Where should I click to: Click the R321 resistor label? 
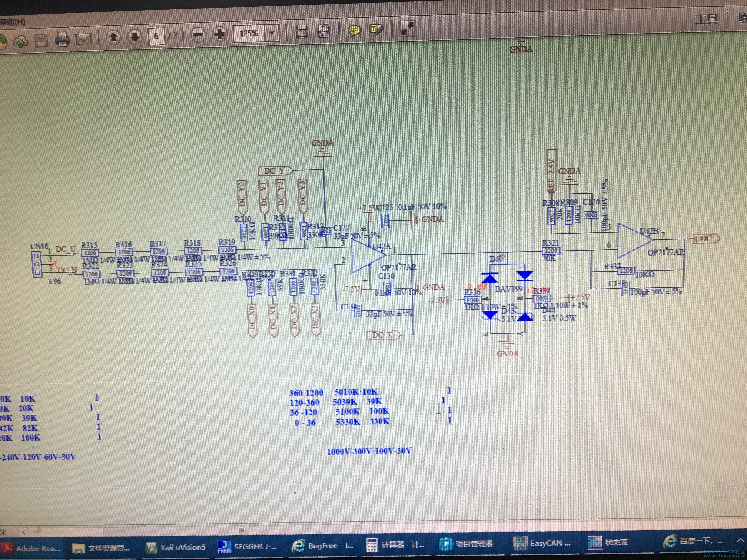[550, 243]
